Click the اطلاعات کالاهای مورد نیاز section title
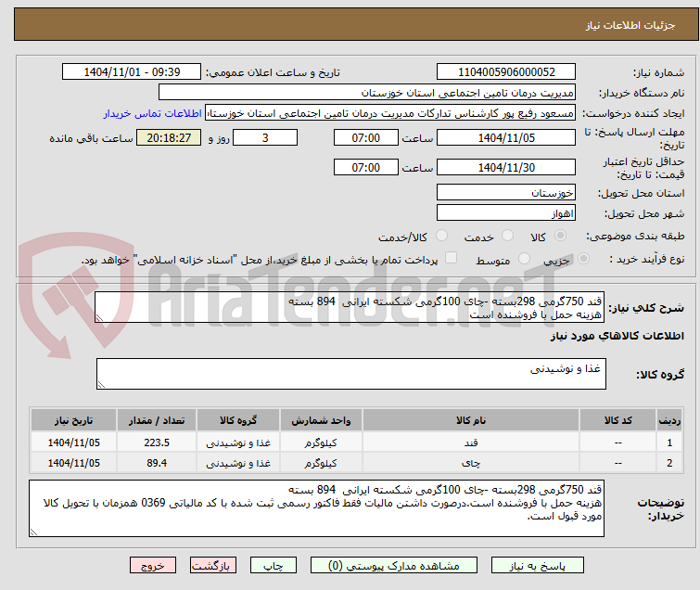 pyautogui.click(x=617, y=336)
